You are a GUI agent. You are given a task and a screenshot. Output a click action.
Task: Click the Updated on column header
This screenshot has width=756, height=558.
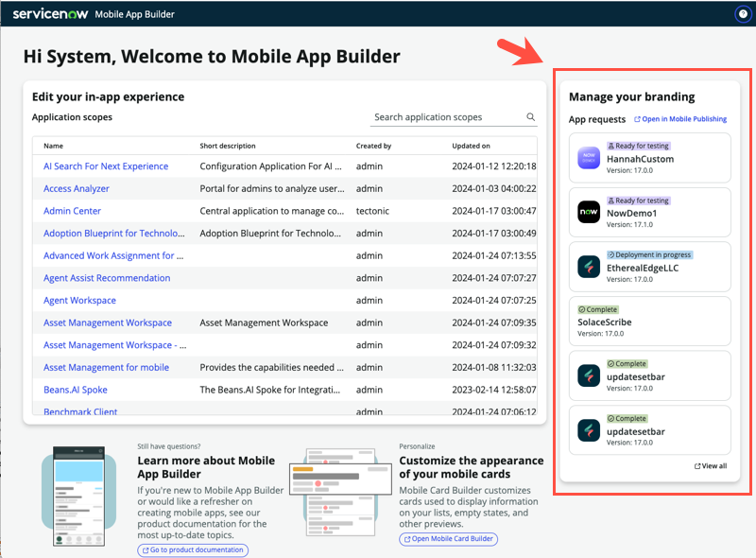471,146
